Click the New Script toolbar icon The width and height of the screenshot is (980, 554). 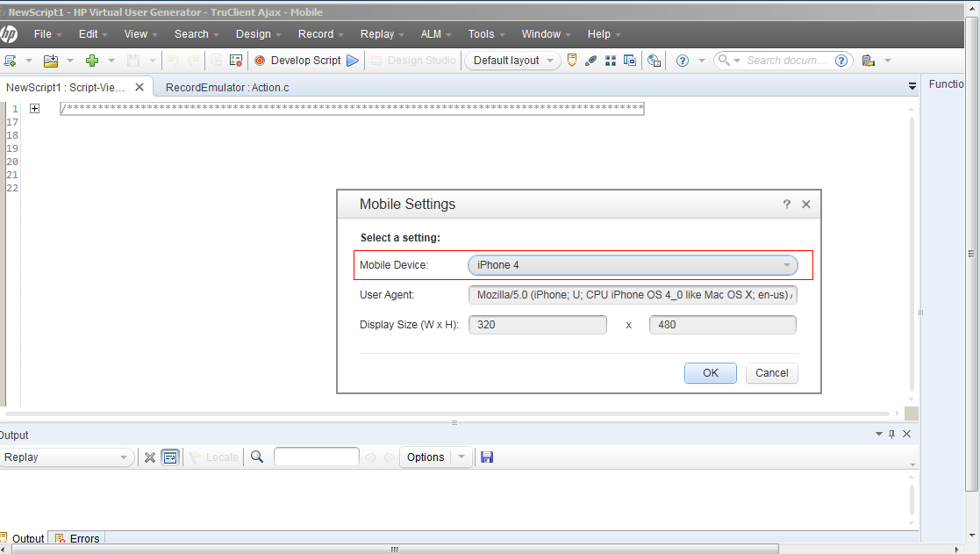click(10, 61)
